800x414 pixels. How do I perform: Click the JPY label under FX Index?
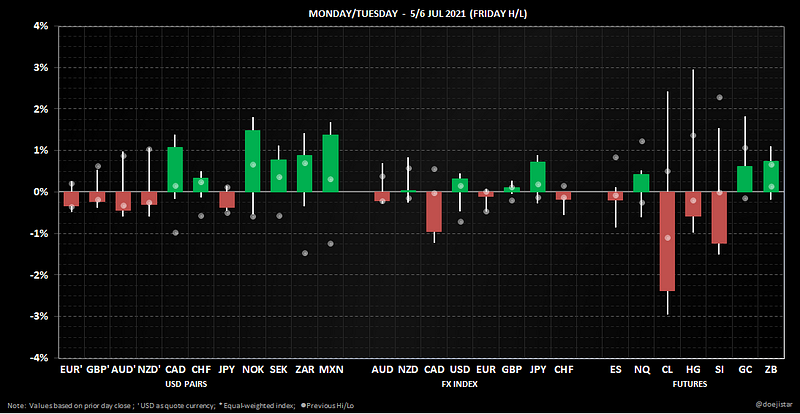click(538, 369)
